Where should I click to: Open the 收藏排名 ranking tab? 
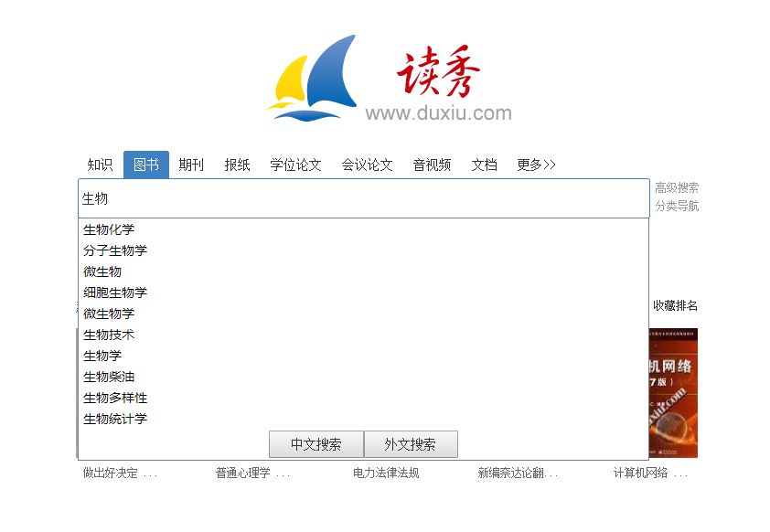675,305
